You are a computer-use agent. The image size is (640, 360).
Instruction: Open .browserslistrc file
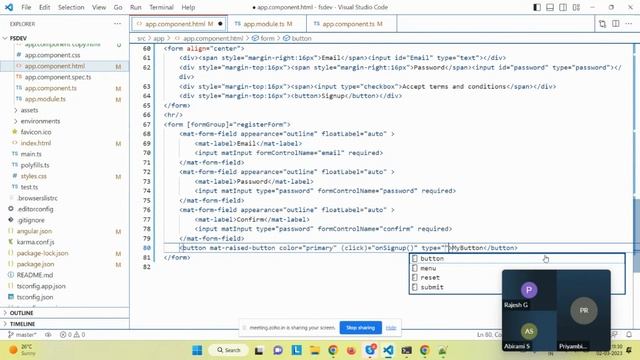point(37,198)
